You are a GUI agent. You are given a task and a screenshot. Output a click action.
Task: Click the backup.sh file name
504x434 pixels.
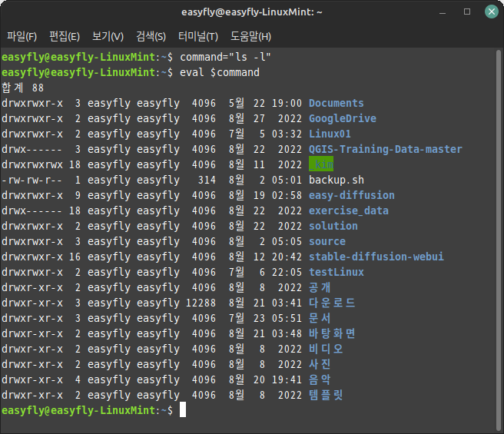coord(337,180)
